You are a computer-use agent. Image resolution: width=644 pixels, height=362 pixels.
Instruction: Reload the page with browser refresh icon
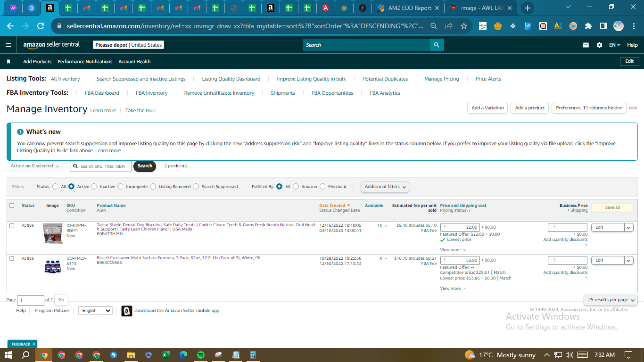pos(41,26)
